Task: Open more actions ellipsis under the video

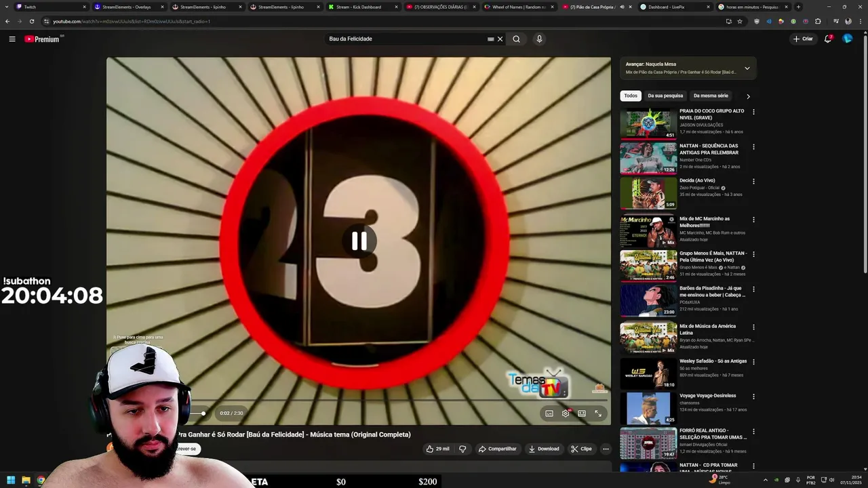Action: pos(606,449)
